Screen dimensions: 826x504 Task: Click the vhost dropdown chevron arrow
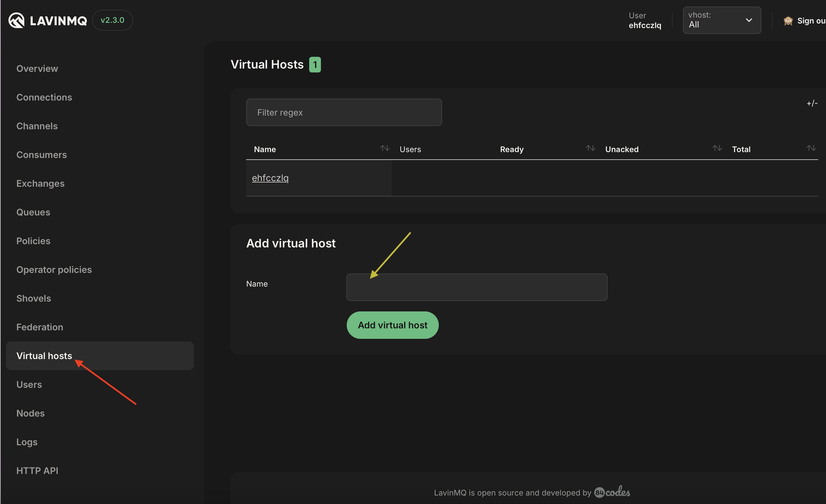[749, 20]
